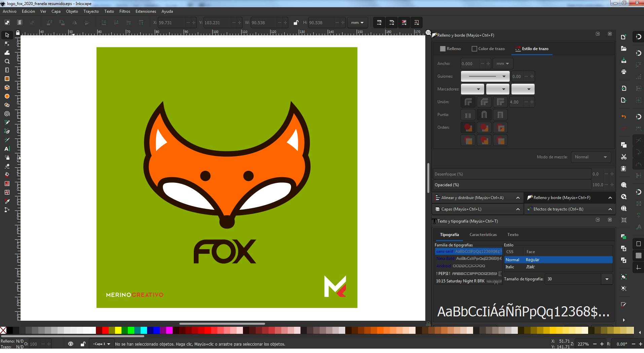
Task: Open the Modo de mezcla dropdown
Action: coord(591,157)
